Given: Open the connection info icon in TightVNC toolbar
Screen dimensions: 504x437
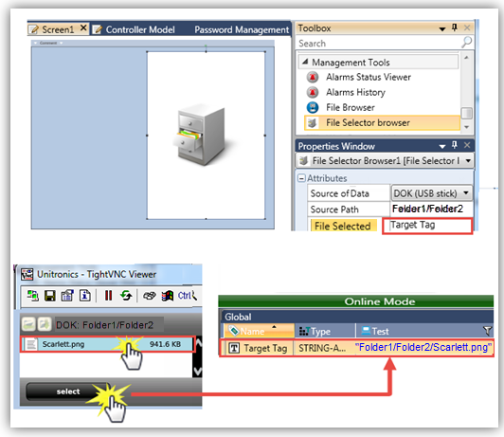Looking at the screenshot, I should point(85,295).
